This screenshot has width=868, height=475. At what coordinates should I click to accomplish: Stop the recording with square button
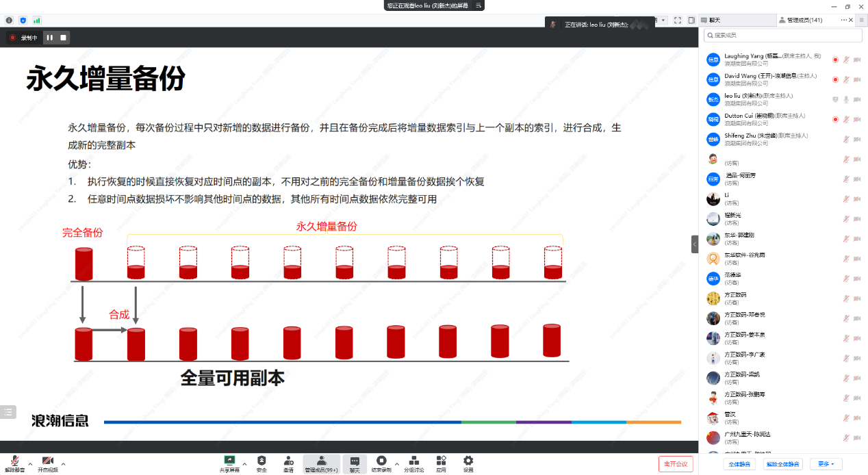(64, 38)
